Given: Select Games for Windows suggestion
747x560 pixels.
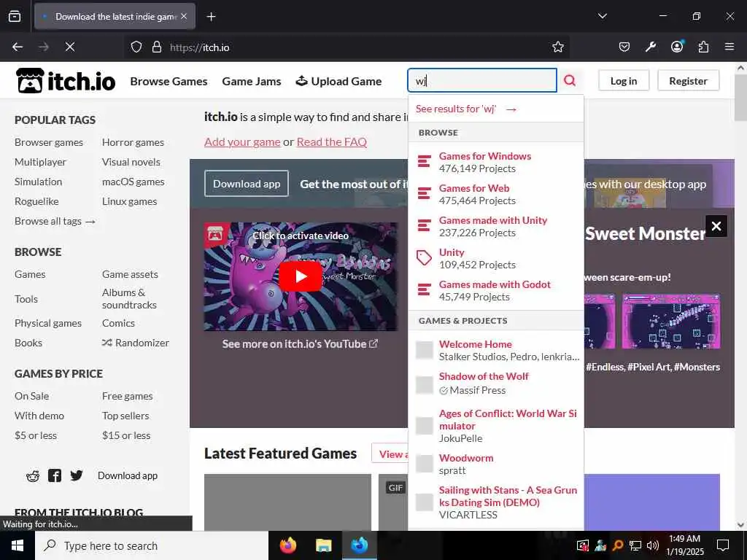Looking at the screenshot, I should [x=496, y=162].
